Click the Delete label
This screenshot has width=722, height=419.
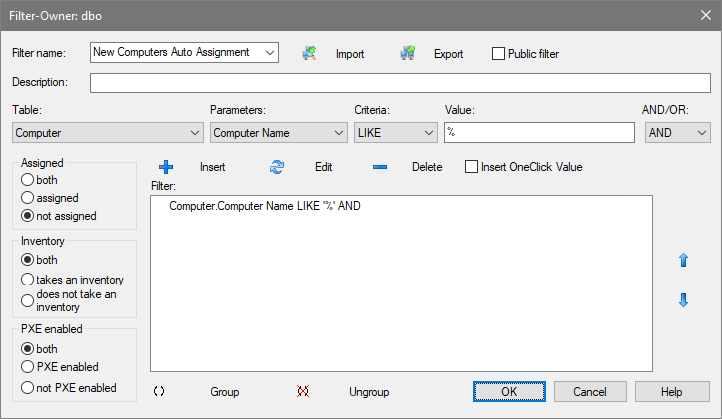click(427, 167)
